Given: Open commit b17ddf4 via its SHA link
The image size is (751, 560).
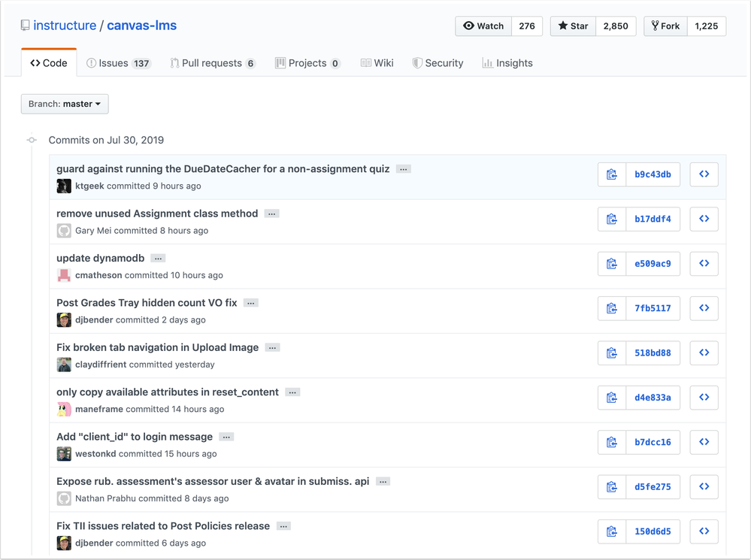Looking at the screenshot, I should [653, 219].
